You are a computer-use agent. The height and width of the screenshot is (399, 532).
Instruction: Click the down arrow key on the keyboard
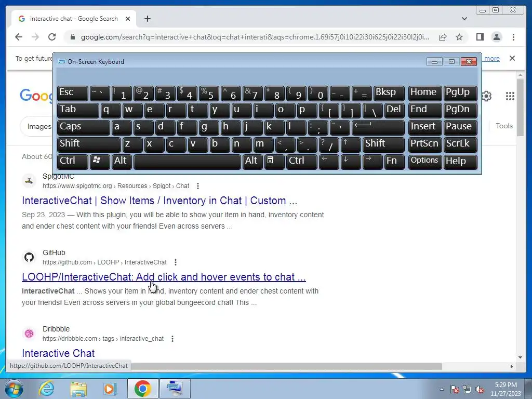pyautogui.click(x=351, y=162)
